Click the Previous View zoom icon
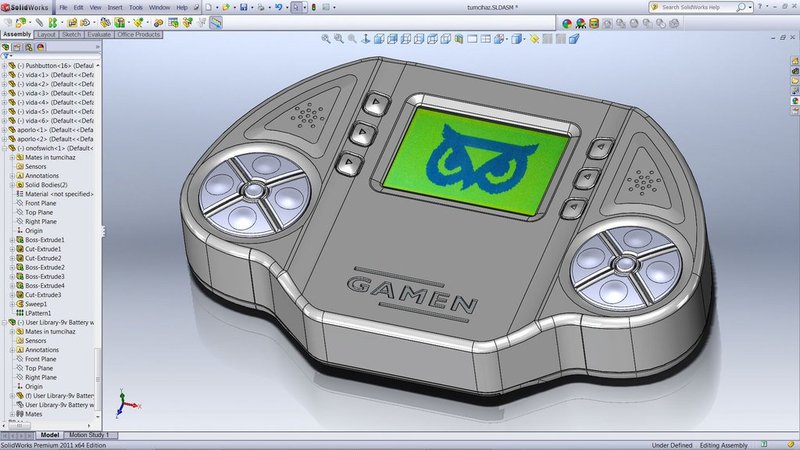This screenshot has width=800, height=450. click(352, 39)
